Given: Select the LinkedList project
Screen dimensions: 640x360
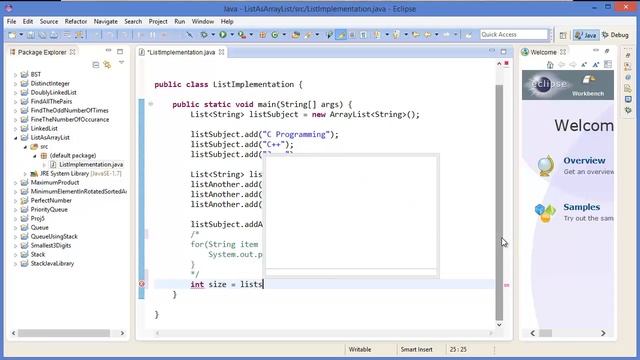Looking at the screenshot, I should pos(44,129).
